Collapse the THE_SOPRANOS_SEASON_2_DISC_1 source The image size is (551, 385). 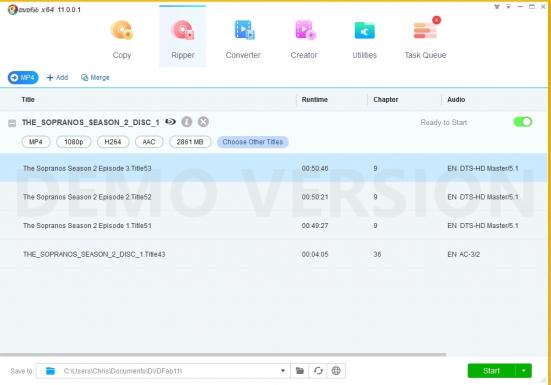[12, 123]
